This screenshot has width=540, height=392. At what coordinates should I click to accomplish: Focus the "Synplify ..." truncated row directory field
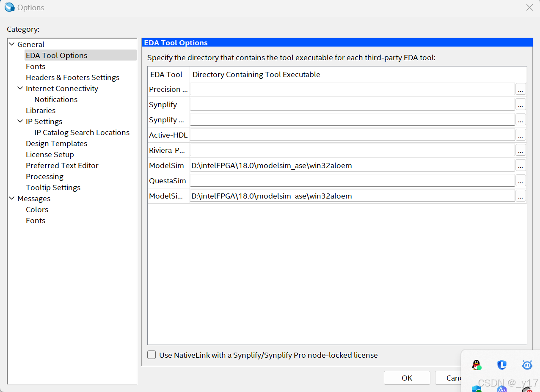point(352,120)
